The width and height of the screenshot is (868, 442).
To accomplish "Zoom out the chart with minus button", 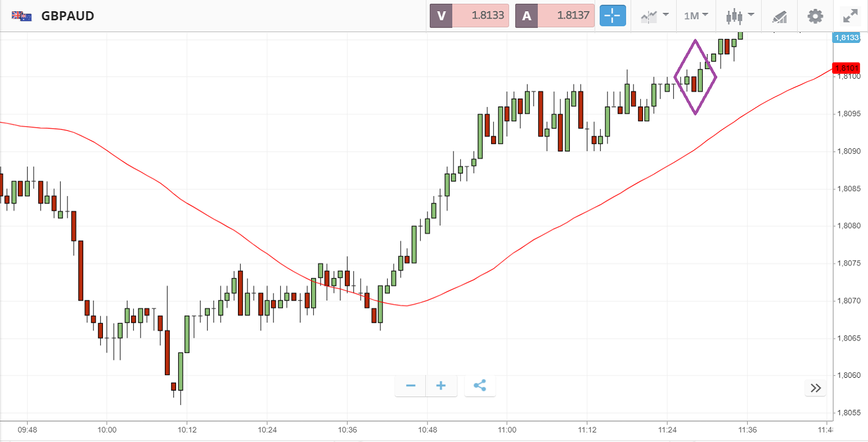I will click(411, 386).
